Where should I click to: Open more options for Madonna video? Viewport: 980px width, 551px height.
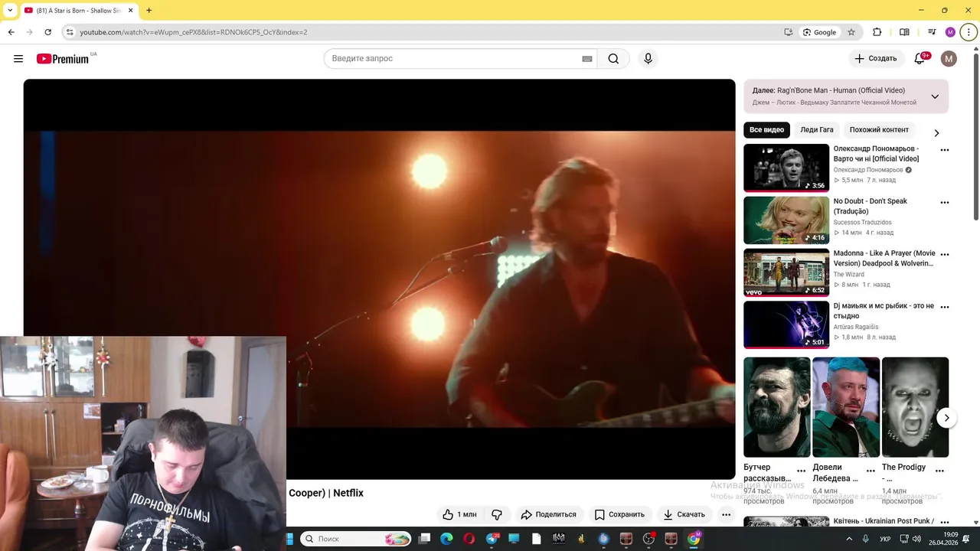pos(944,255)
